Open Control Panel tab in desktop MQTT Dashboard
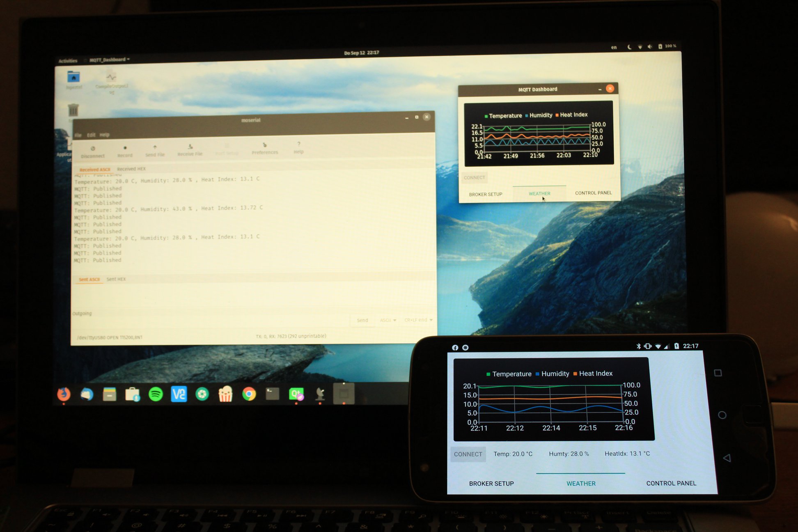Viewport: 798px width, 532px height. (593, 193)
